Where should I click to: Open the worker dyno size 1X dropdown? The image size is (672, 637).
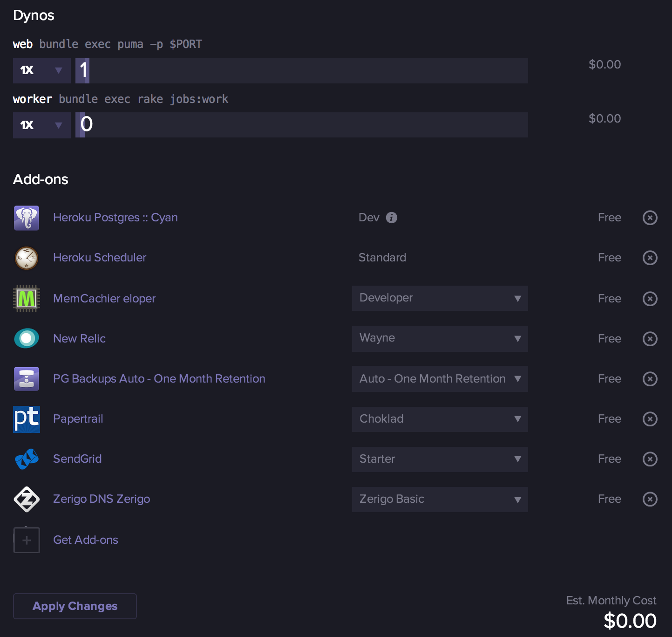point(42,125)
